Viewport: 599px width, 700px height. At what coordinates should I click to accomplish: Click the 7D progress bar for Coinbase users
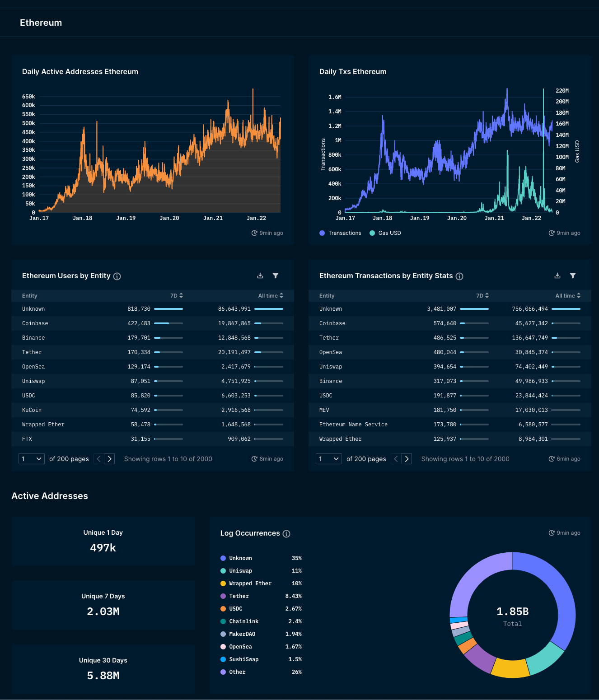(x=168, y=323)
